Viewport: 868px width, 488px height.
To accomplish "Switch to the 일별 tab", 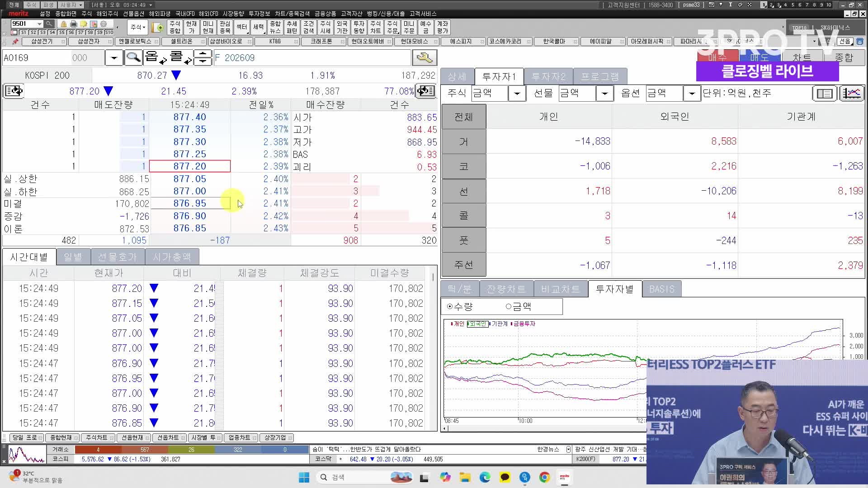I will click(x=73, y=257).
